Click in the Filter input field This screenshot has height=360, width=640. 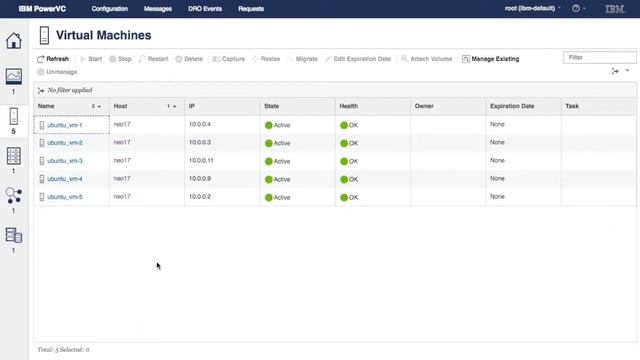coord(600,58)
